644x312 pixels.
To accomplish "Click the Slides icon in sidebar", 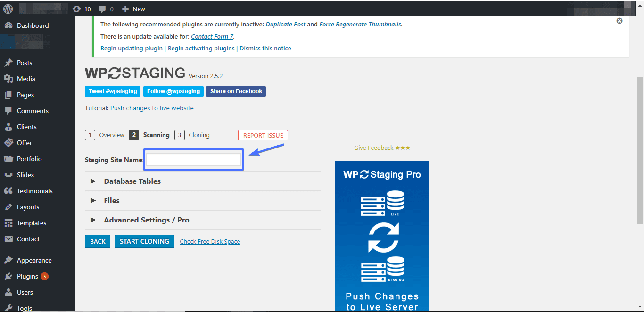I will [8, 175].
